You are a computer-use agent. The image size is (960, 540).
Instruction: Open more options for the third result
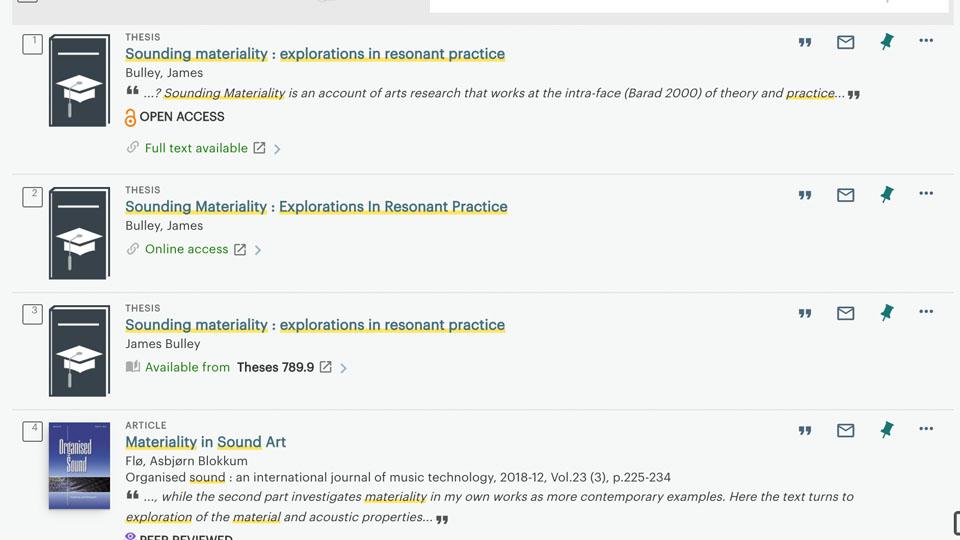tap(926, 312)
